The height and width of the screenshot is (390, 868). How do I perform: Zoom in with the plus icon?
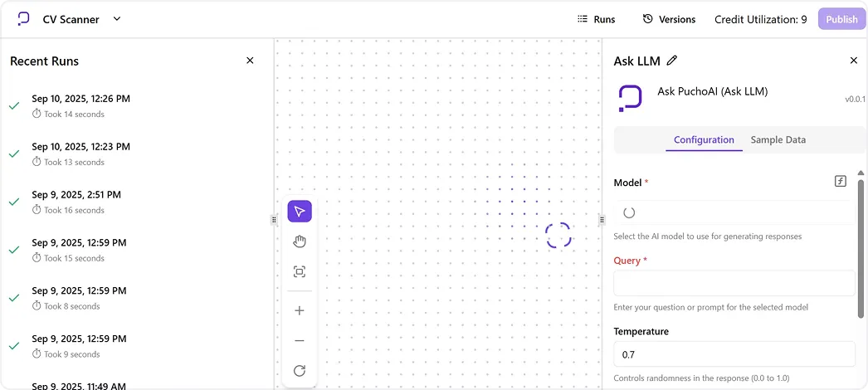(x=300, y=310)
